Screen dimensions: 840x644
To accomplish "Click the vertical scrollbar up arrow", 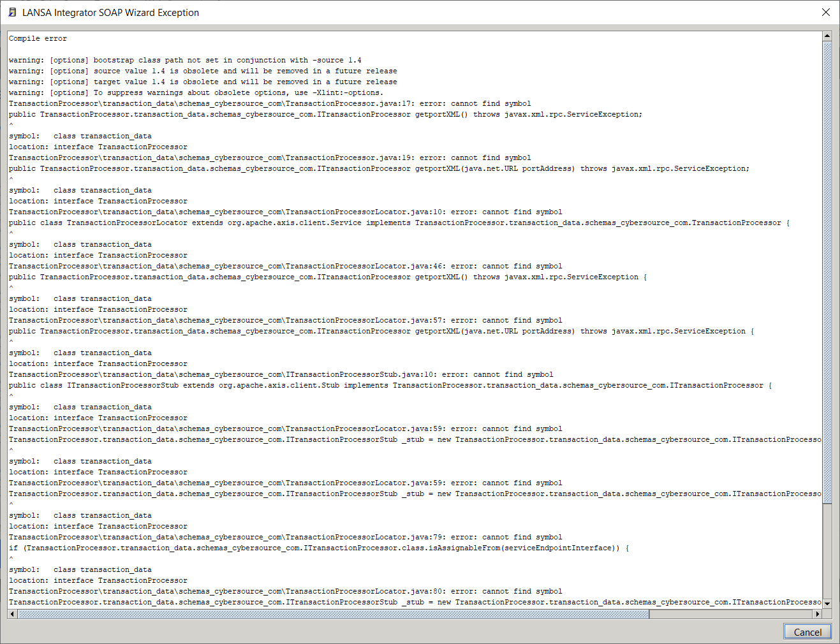I will coord(827,36).
